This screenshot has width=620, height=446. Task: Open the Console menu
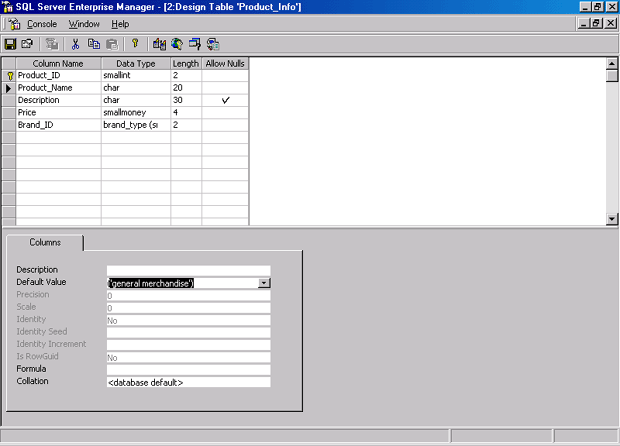coord(42,24)
